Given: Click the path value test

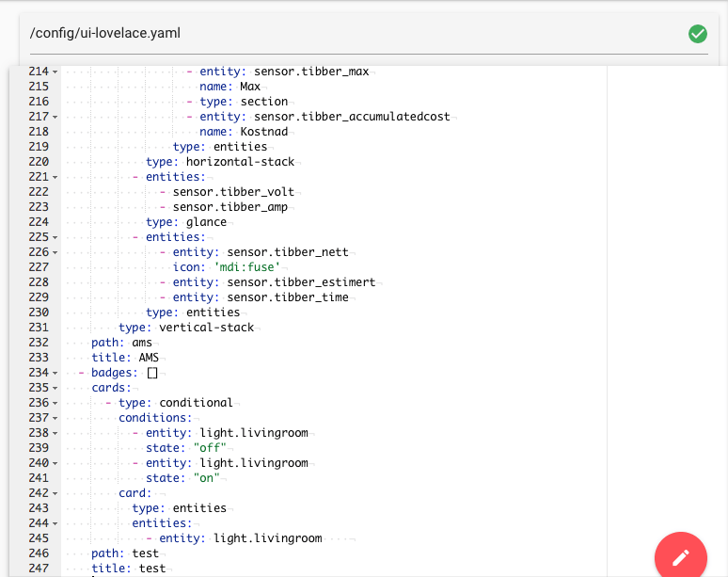Looking at the screenshot, I should 146,553.
